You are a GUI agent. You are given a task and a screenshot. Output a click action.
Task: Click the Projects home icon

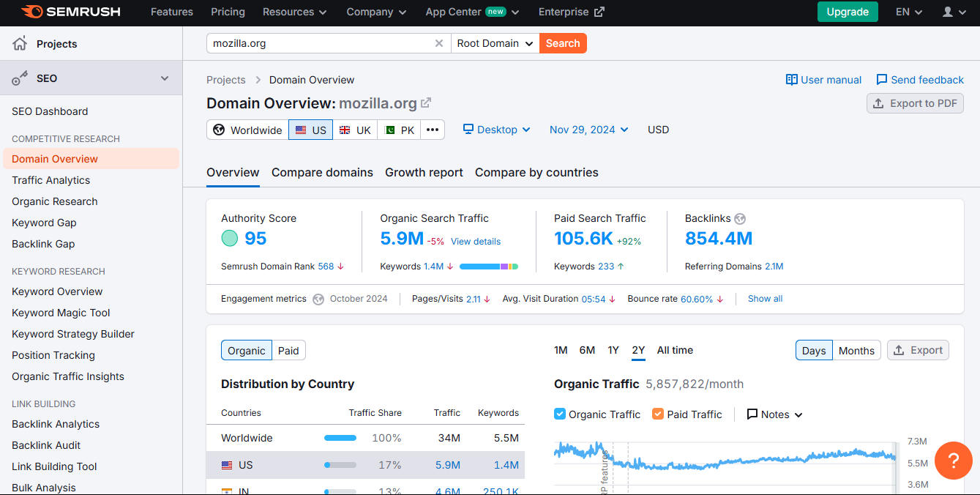click(x=20, y=44)
